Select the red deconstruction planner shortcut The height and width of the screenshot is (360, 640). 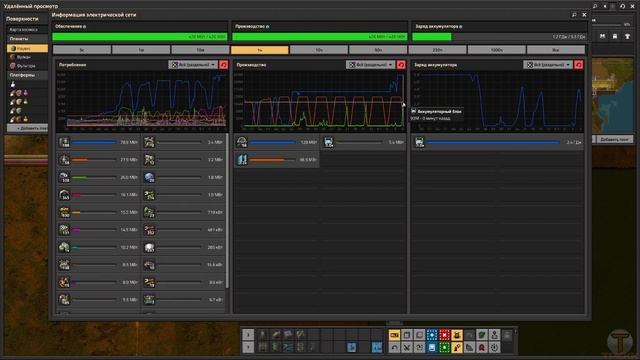(444, 335)
